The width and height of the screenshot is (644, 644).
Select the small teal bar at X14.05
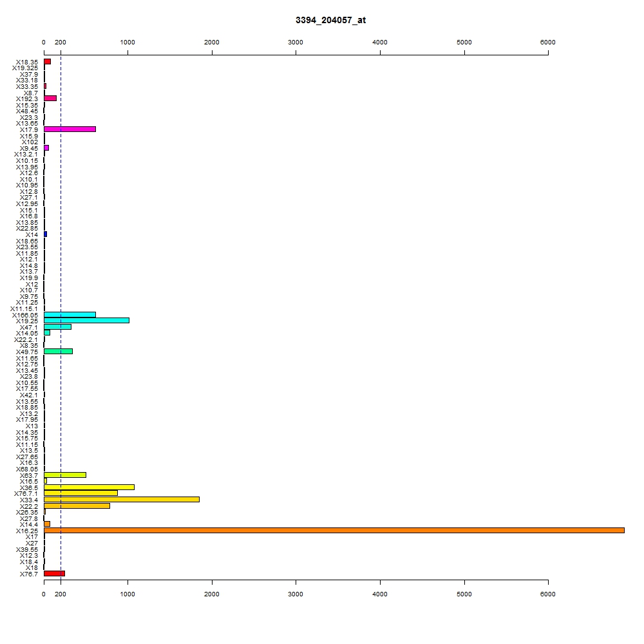[x=47, y=333]
